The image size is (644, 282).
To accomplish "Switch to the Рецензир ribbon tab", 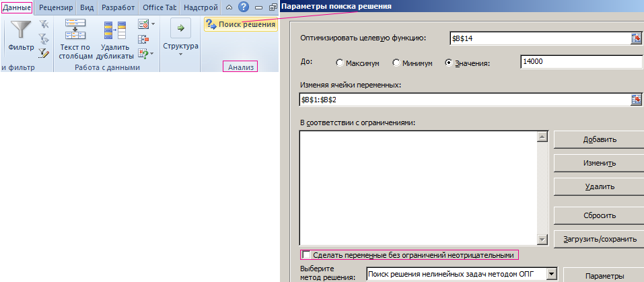I will (x=56, y=7).
